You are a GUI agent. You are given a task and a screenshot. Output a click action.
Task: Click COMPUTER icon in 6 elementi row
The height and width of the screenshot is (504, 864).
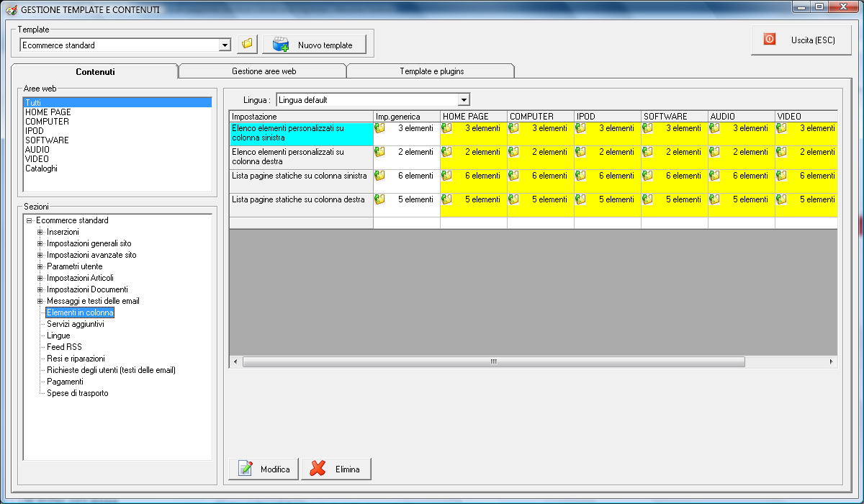point(513,176)
